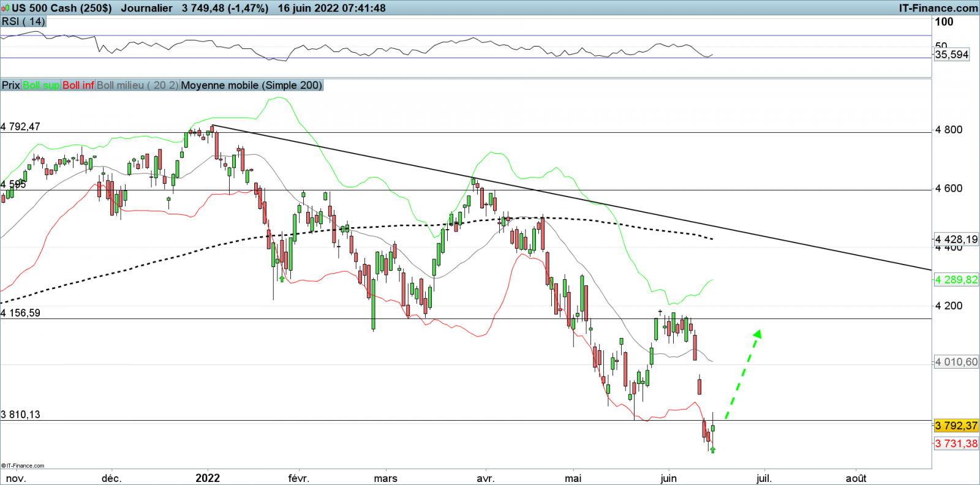Screen dimensions: 980x485
Task: Select the green 4 289,82 upper Bollinger tag
Action: [956, 280]
